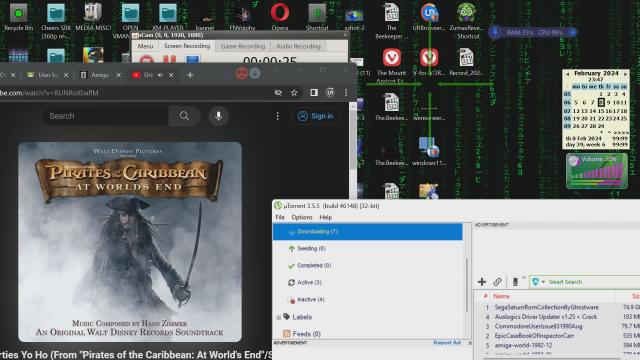Open YouTube settings three-dot menu
The height and width of the screenshot is (360, 640).
coord(278,116)
